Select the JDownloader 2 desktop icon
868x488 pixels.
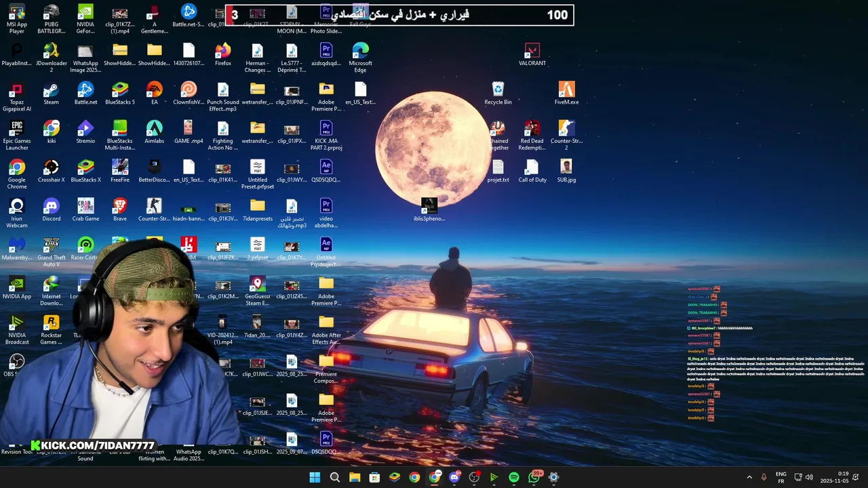coord(51,58)
